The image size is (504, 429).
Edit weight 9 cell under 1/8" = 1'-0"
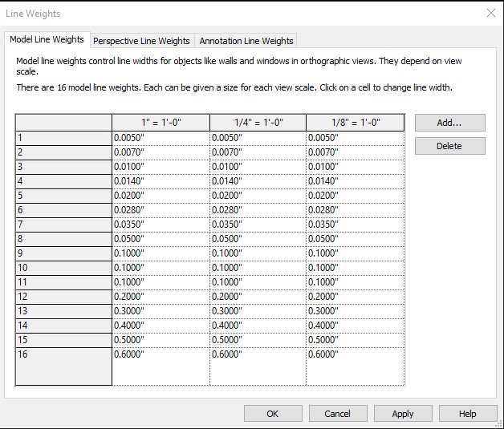356,253
